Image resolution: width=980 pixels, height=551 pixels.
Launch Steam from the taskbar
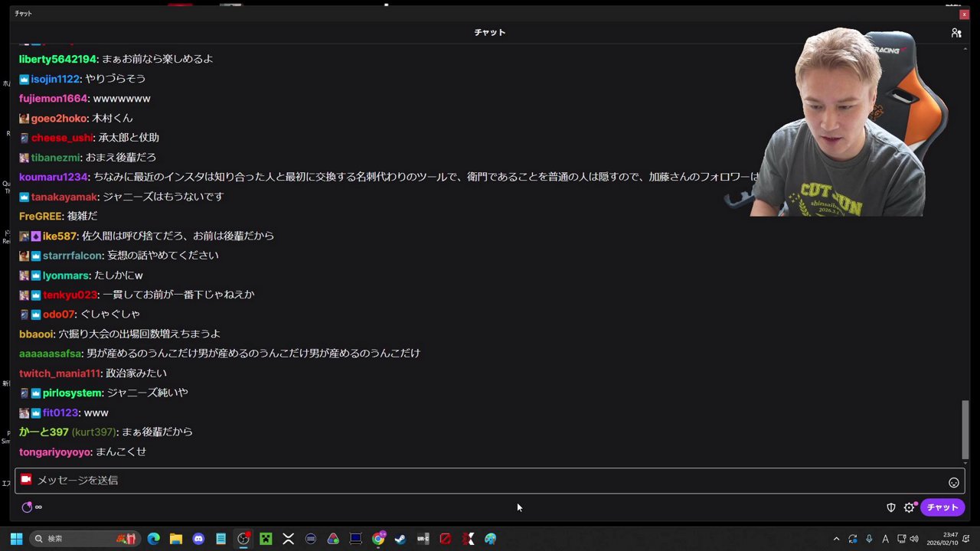tap(400, 538)
